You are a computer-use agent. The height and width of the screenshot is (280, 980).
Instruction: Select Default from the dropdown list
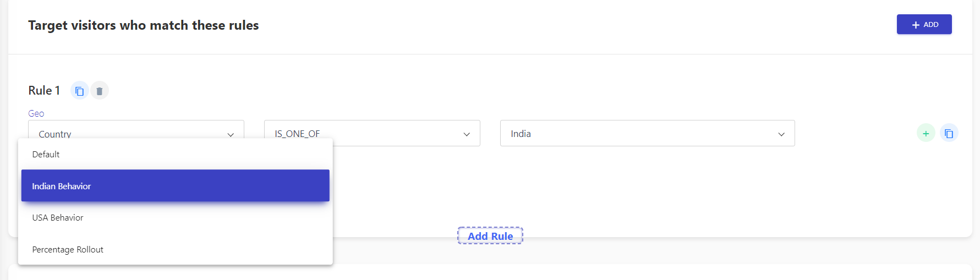point(175,155)
